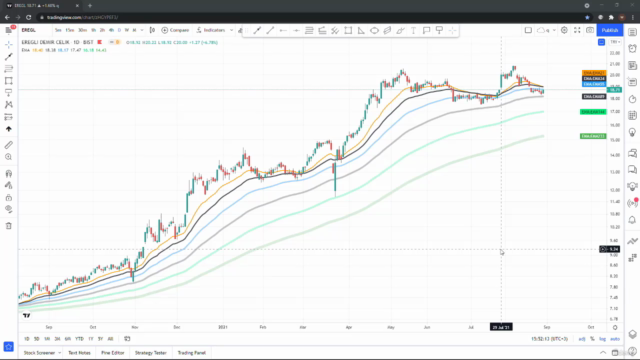The height and width of the screenshot is (360, 640).
Task: Expand the indicator templates dropdown arrow
Action: point(231,30)
